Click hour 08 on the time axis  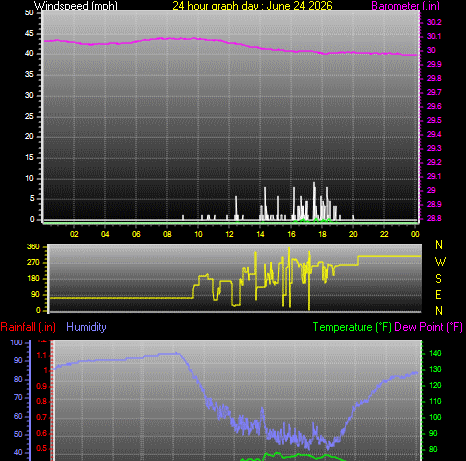pyautogui.click(x=167, y=234)
